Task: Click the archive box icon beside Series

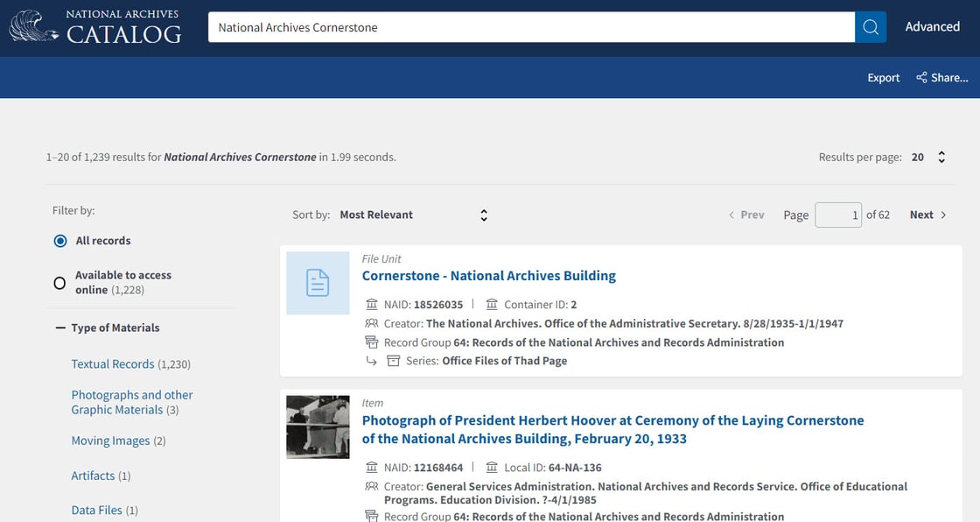Action: pyautogui.click(x=394, y=361)
